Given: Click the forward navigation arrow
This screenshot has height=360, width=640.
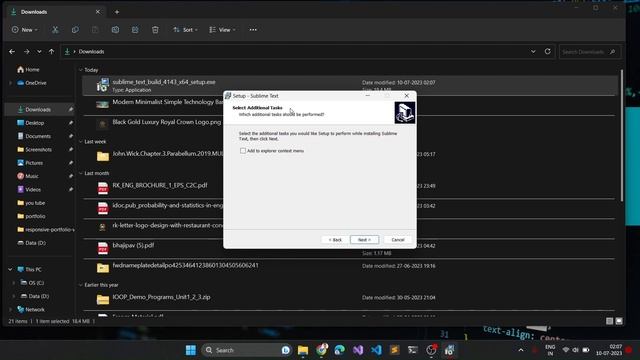Looking at the screenshot, I should [27, 52].
